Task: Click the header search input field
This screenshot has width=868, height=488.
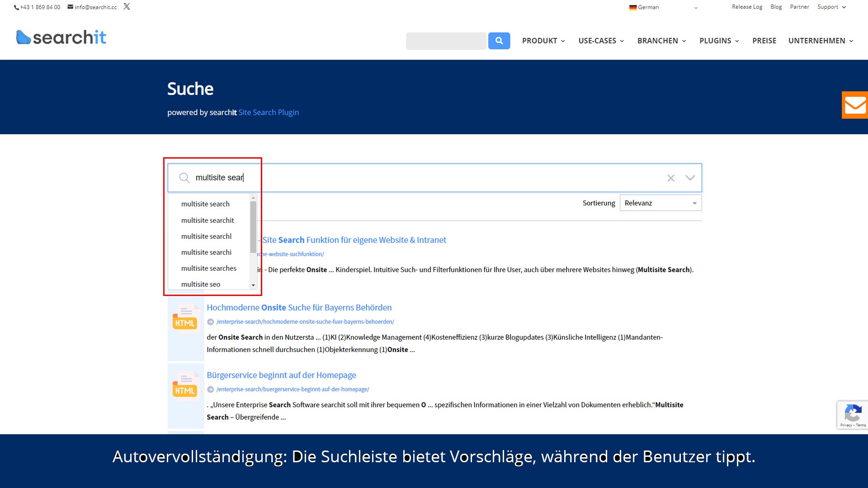Action: (446, 41)
